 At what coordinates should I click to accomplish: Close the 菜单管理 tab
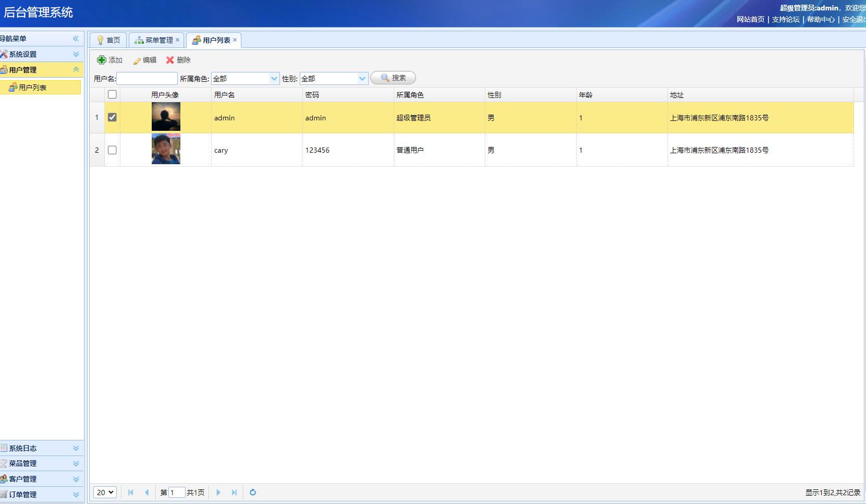pos(177,40)
